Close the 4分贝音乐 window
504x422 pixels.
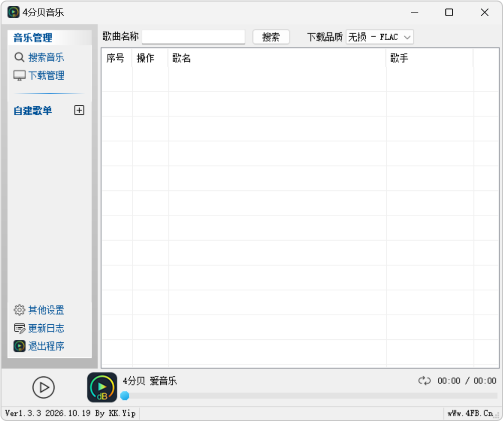[485, 13]
